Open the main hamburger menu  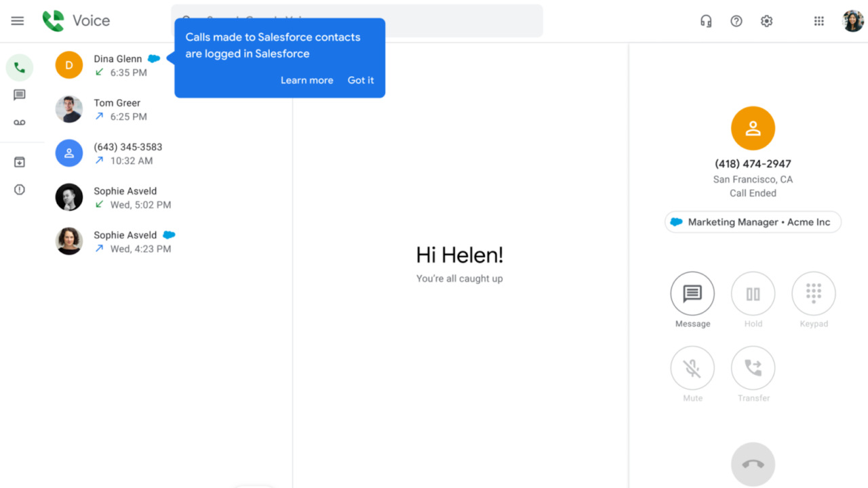click(18, 21)
